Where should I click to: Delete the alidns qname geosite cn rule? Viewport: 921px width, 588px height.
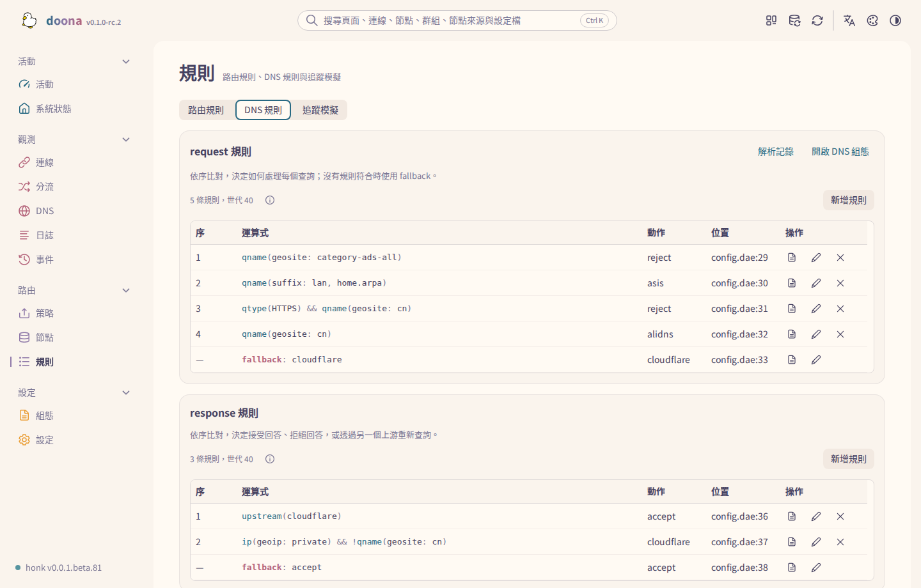pyautogui.click(x=840, y=334)
